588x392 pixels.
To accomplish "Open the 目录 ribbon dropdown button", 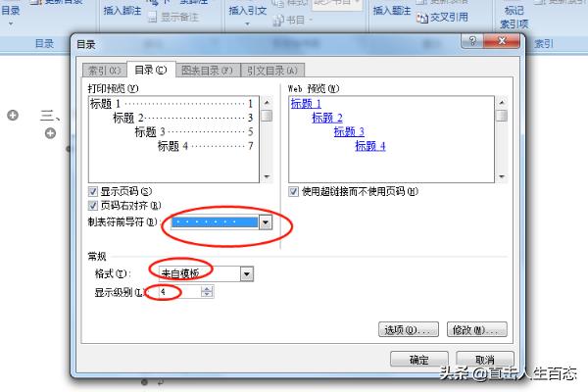I will coord(11,15).
